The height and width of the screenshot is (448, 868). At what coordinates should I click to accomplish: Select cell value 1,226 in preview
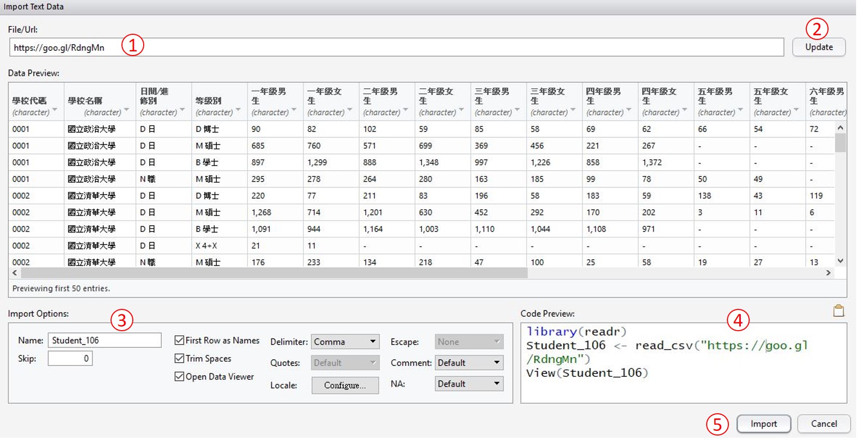pyautogui.click(x=541, y=162)
